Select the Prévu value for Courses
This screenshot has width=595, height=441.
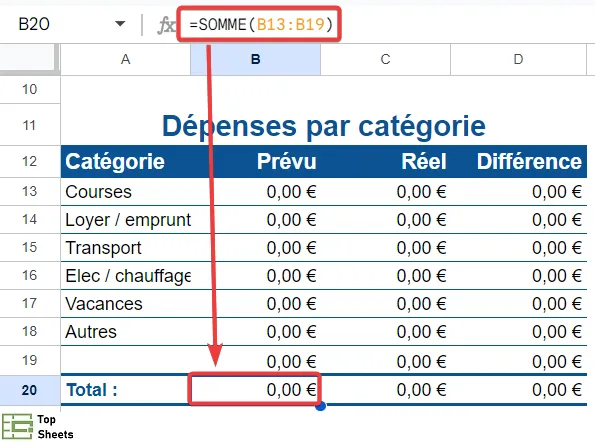[255, 192]
